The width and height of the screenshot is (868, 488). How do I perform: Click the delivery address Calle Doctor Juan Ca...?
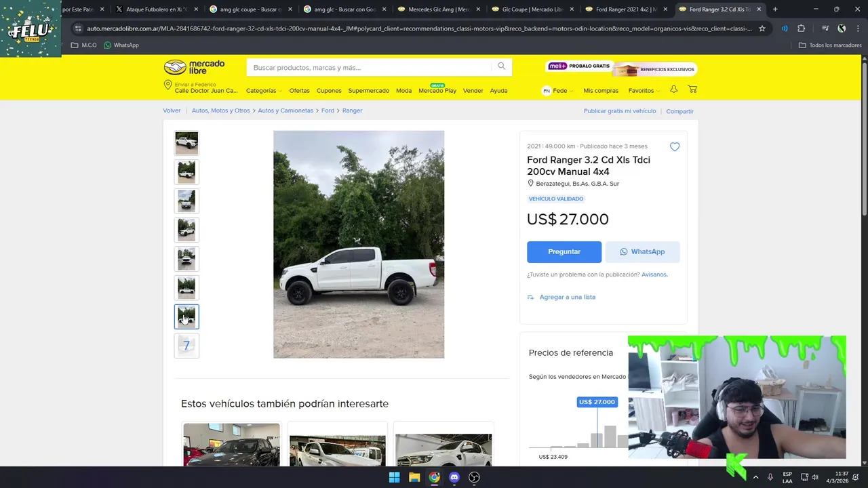206,91
